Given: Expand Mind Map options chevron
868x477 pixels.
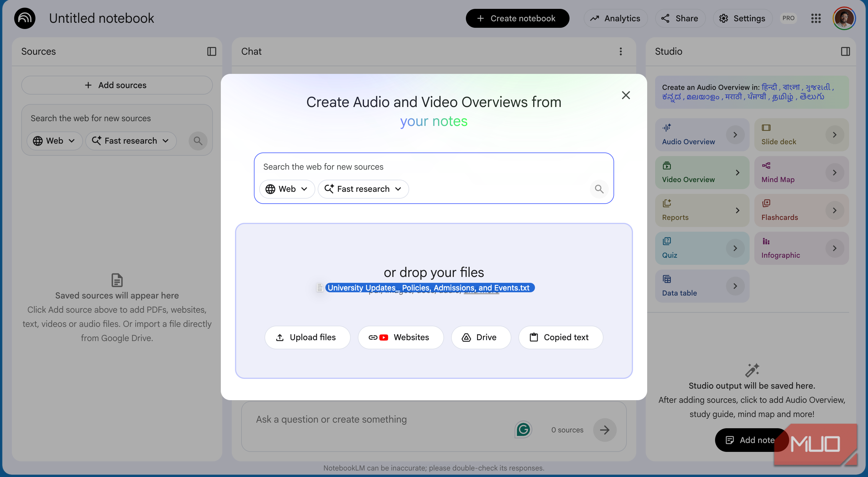Looking at the screenshot, I should coord(834,172).
